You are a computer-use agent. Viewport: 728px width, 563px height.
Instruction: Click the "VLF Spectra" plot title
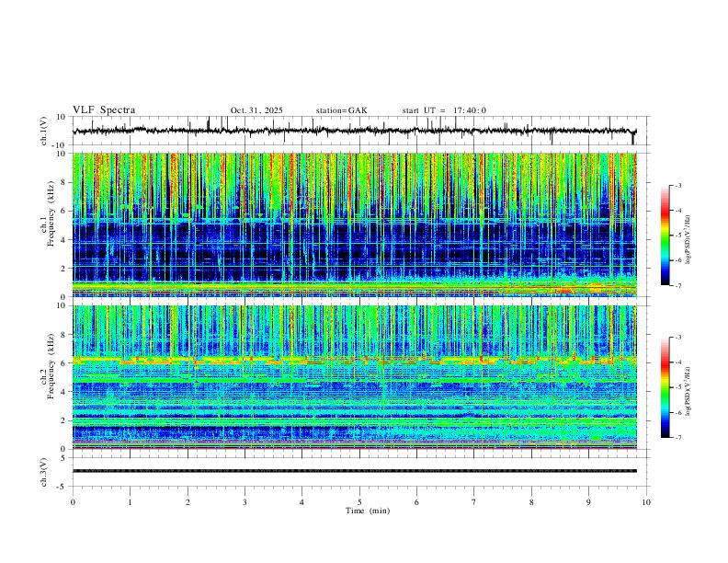[104, 110]
